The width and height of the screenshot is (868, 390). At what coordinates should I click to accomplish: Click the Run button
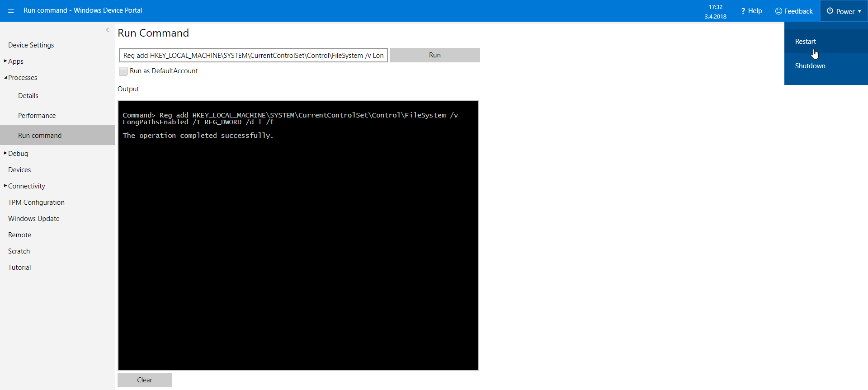point(434,55)
